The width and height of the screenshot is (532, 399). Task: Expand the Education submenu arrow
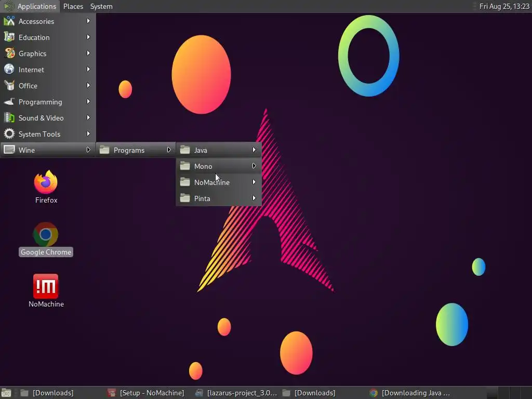(88, 37)
